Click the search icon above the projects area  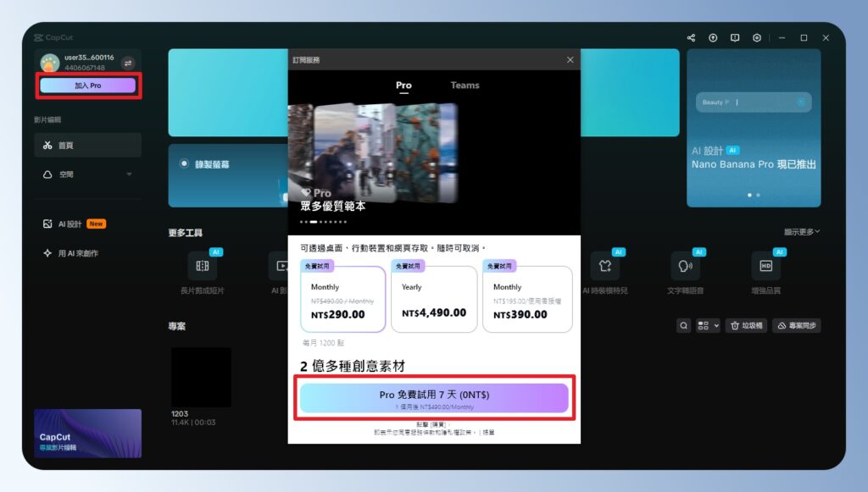tap(683, 324)
